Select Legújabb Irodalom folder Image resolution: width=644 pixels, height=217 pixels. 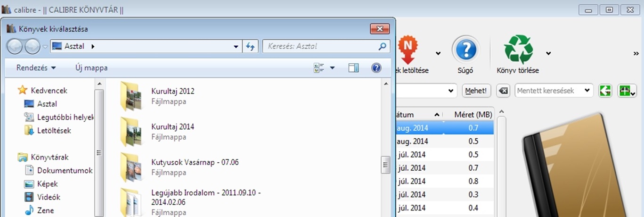[206, 202]
